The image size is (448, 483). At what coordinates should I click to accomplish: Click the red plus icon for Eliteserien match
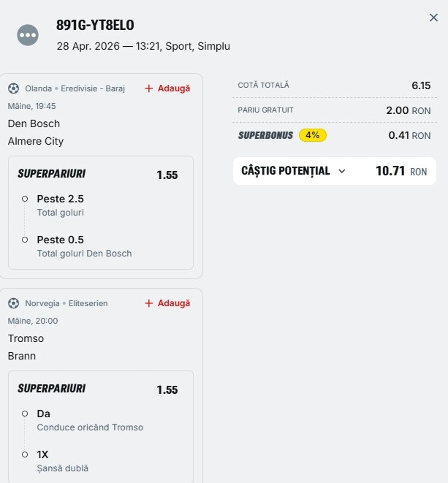coord(149,303)
